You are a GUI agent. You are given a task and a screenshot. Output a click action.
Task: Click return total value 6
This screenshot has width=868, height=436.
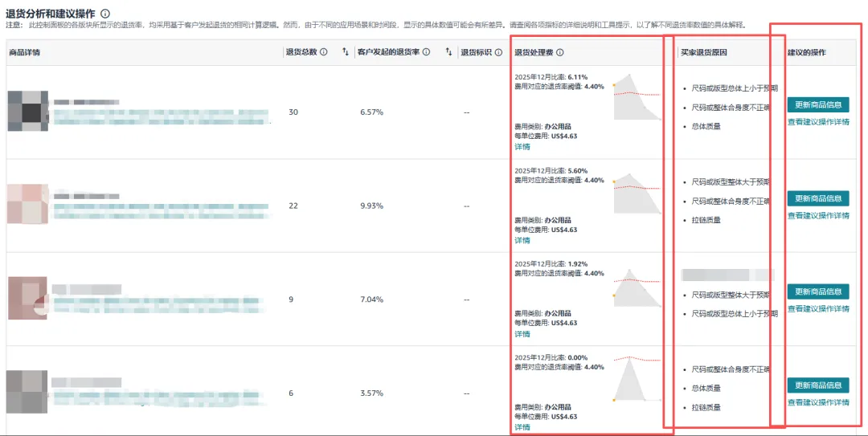click(291, 393)
